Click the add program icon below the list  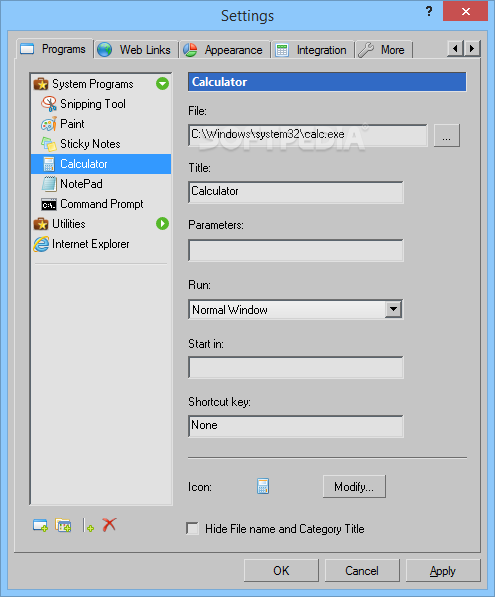point(40,525)
